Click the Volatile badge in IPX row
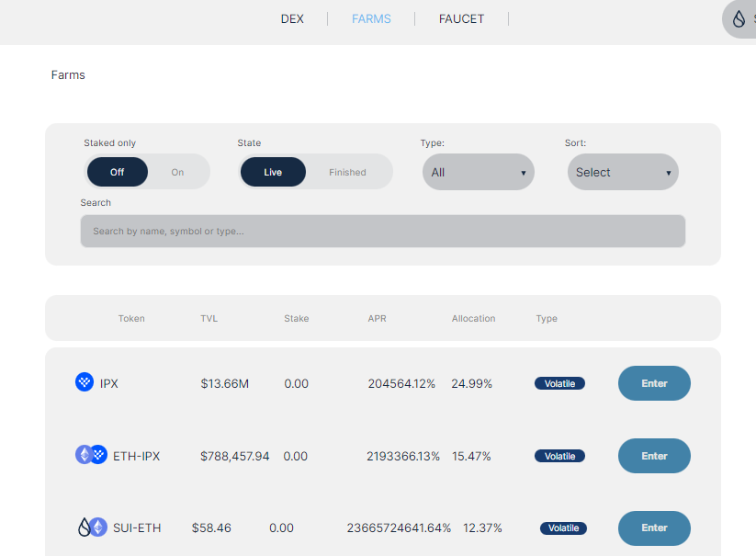Image resolution: width=756 pixels, height=556 pixels. click(559, 383)
